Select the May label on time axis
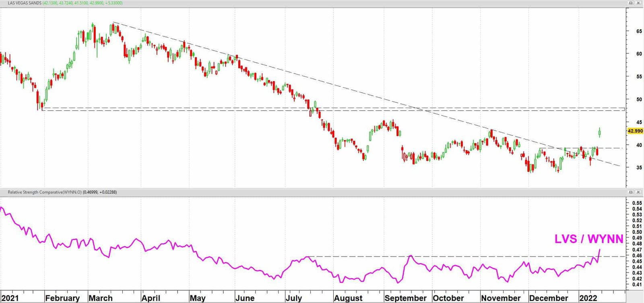 (x=198, y=298)
